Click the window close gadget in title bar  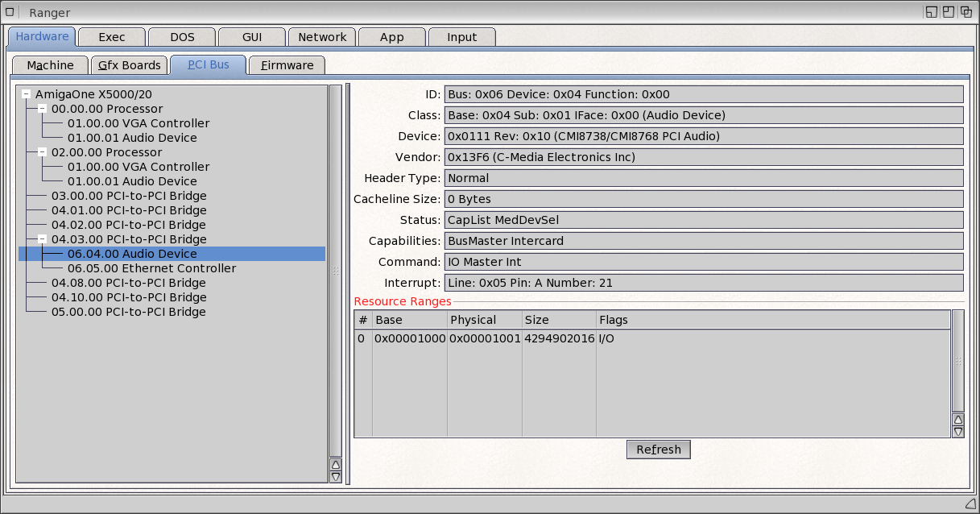pos(12,12)
